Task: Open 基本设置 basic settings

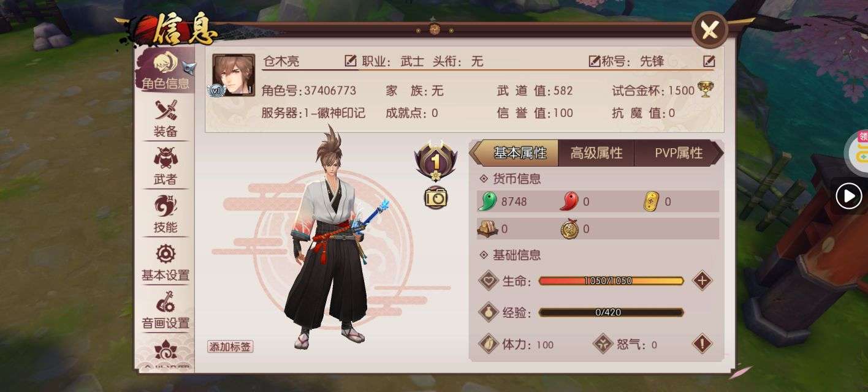Action: point(165,262)
